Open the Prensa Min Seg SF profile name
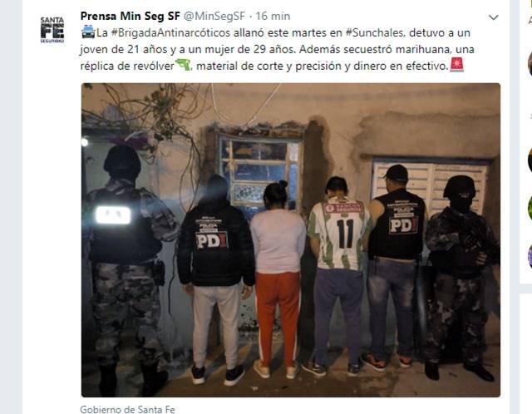Viewport: 532px width, 414px height. (131, 16)
